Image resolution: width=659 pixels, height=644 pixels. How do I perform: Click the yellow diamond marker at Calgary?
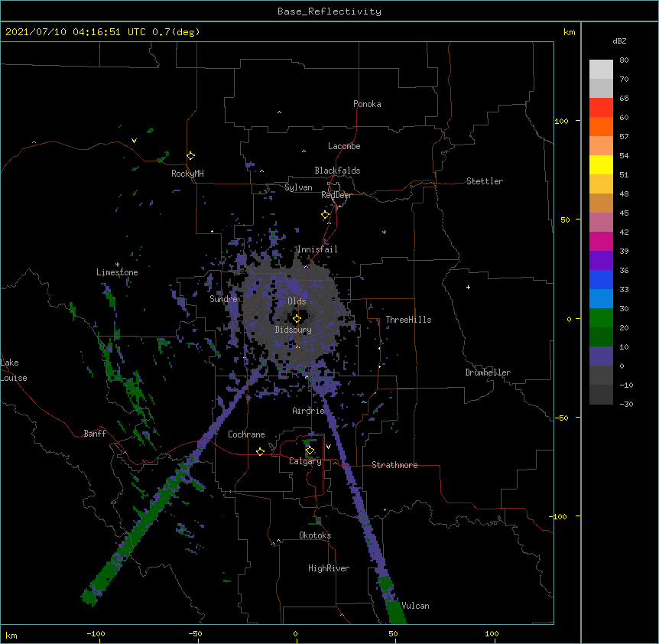pos(310,450)
